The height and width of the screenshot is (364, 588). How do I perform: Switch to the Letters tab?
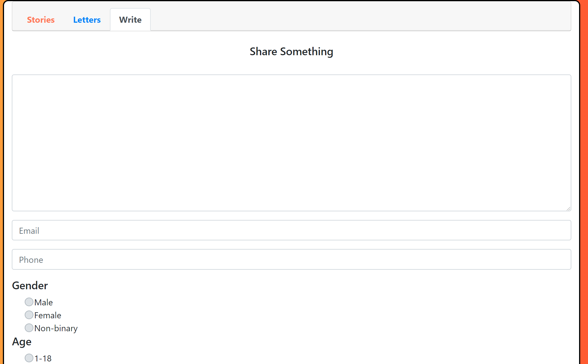coord(87,20)
